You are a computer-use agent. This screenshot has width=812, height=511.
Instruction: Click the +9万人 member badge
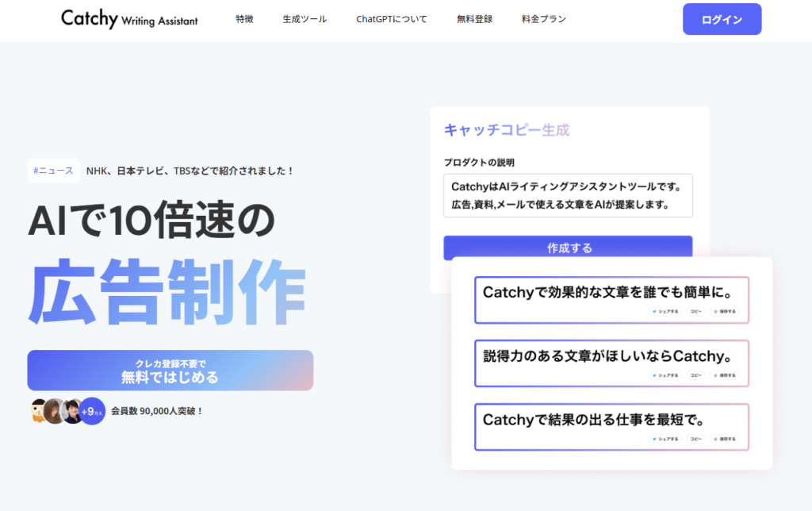[x=92, y=412]
